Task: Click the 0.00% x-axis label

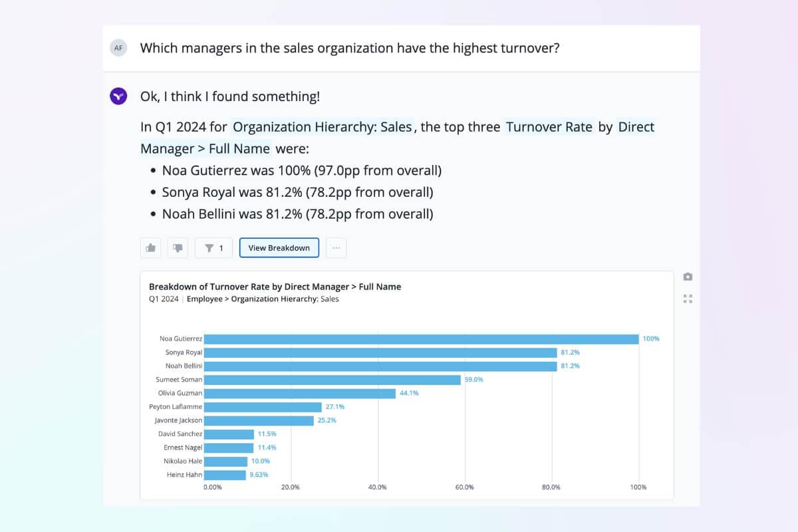Action: (212, 487)
